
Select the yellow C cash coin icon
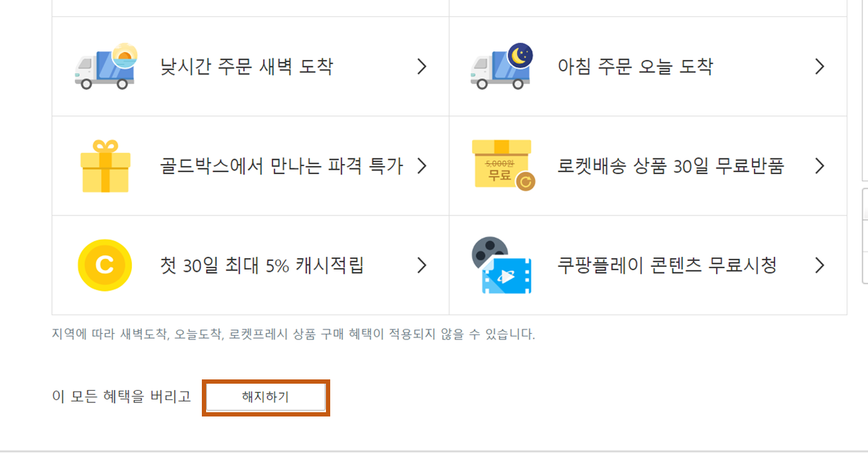(105, 265)
